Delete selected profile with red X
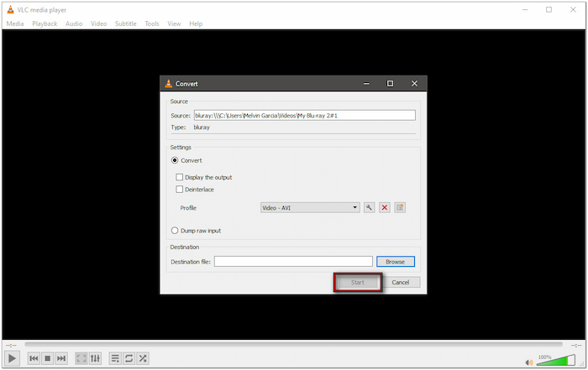Image resolution: width=588 pixels, height=370 pixels. pyautogui.click(x=385, y=207)
